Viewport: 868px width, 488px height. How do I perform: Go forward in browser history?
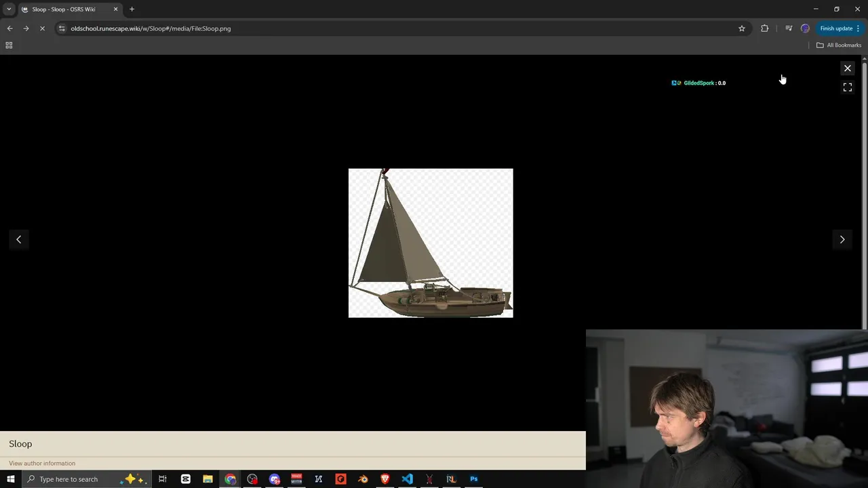click(26, 28)
